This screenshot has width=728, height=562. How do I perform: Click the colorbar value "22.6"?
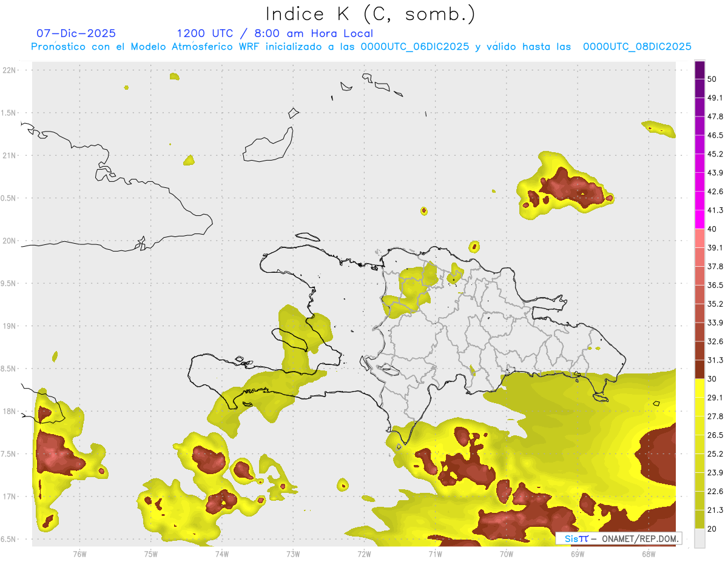715,492
